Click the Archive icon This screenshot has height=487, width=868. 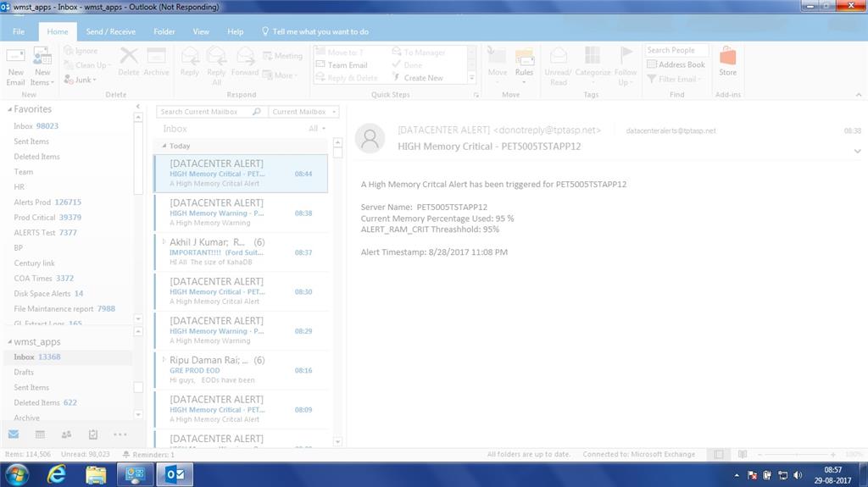tap(156, 56)
